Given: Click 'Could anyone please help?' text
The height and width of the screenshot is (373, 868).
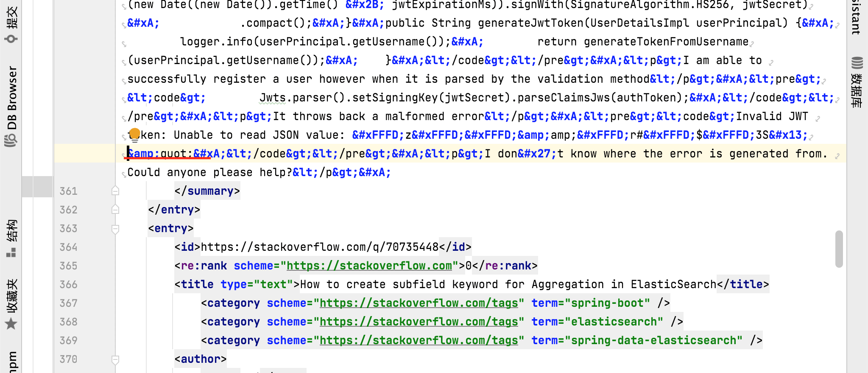Looking at the screenshot, I should click(x=210, y=172).
